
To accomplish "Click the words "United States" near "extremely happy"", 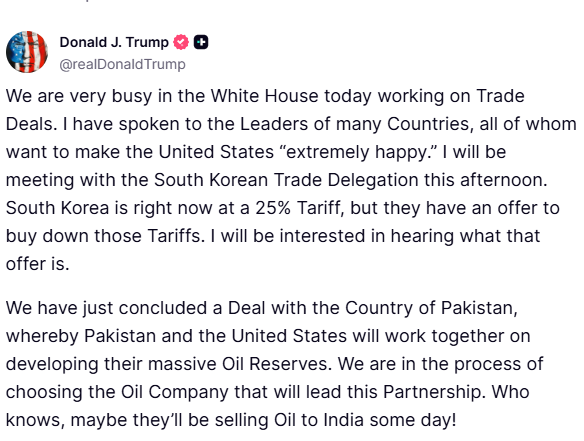I will [x=216, y=152].
